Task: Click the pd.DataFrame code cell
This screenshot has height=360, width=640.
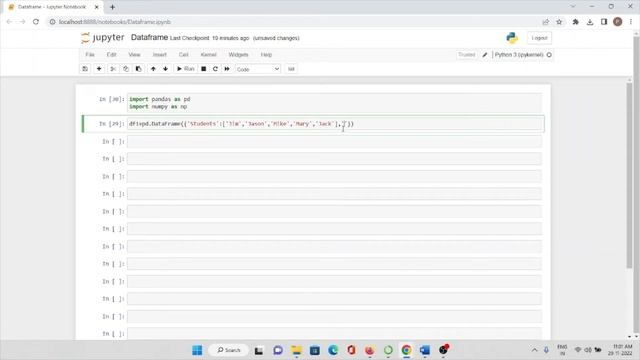Action: (335, 124)
